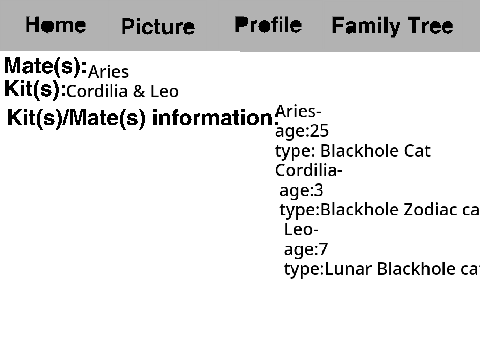
Task: Click the Cordilia- info entry
Action: click(309, 170)
